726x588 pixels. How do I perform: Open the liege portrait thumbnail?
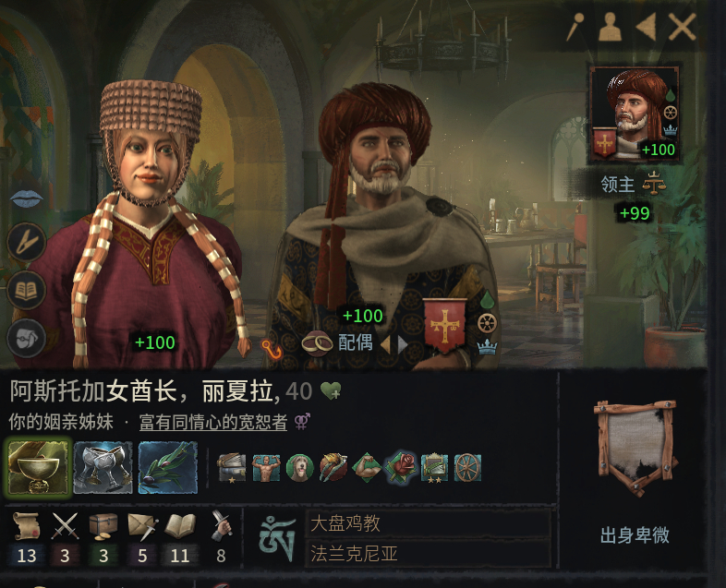[x=634, y=114]
